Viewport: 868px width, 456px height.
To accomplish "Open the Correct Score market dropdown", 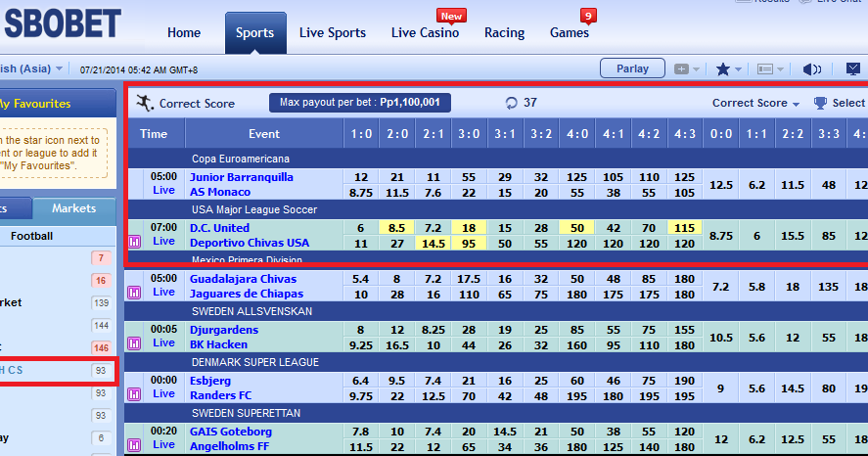I will pos(755,103).
